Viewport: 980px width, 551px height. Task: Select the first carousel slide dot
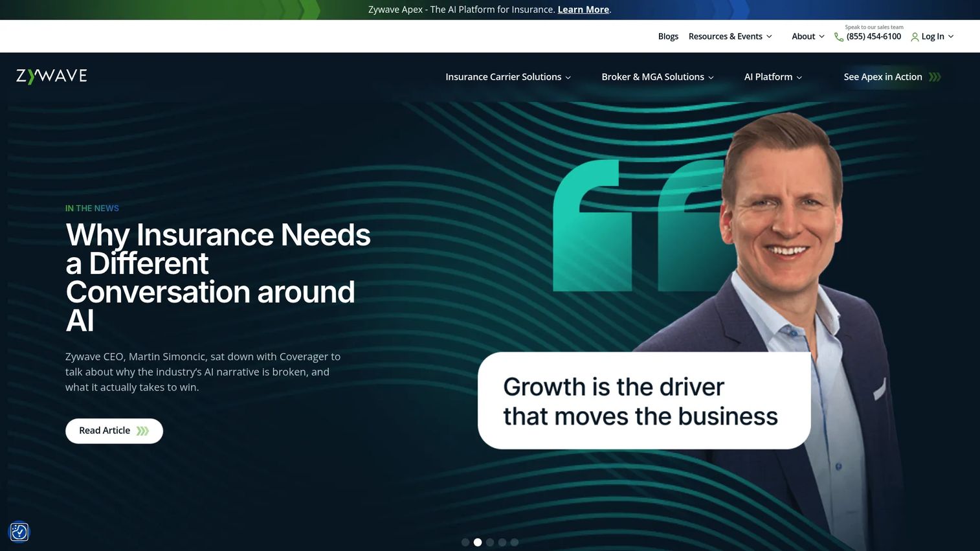tap(465, 543)
